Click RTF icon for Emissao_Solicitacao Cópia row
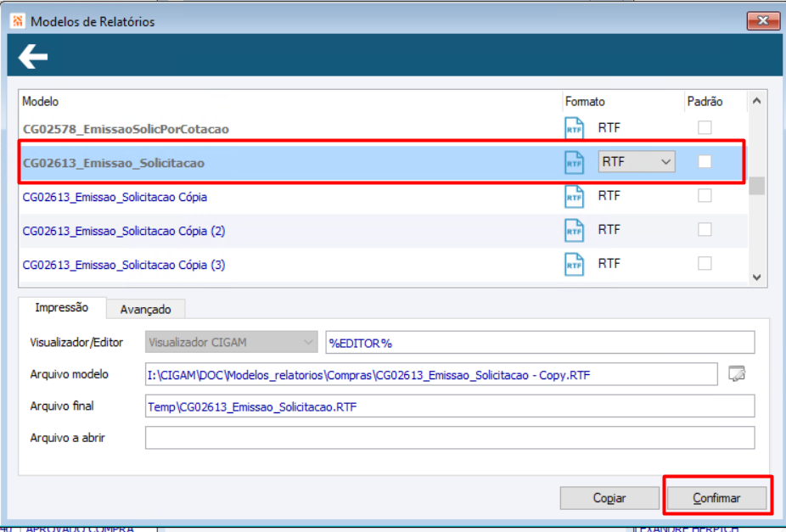Image resolution: width=786 pixels, height=532 pixels. pos(574,196)
